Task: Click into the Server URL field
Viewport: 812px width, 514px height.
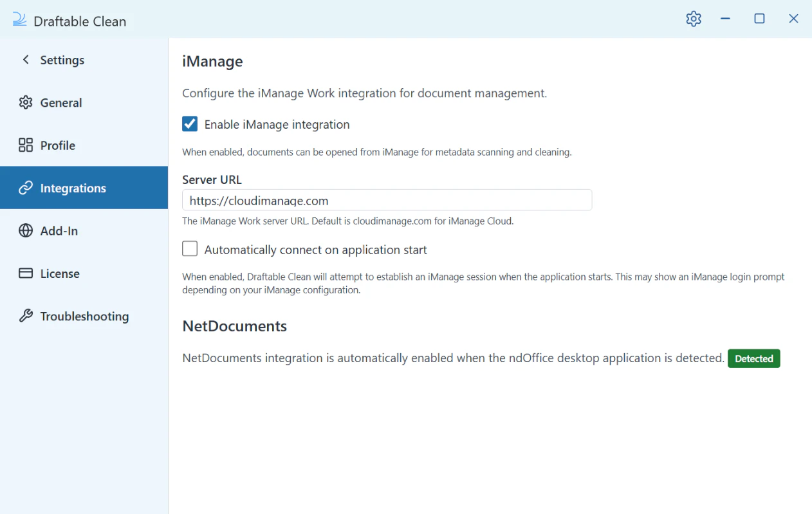Action: tap(387, 200)
